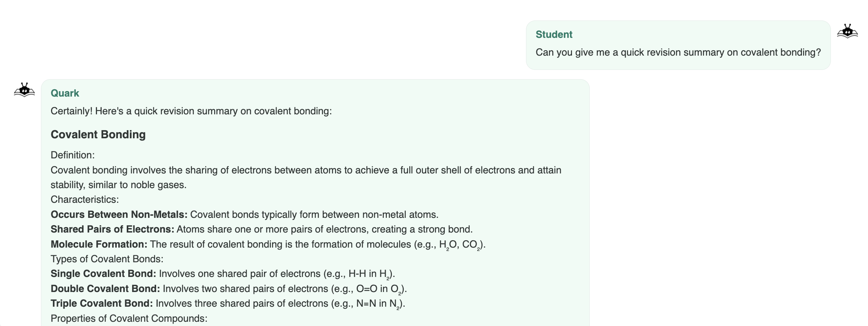Click the "Shared Pairs of Electrons:" bold text
The image size is (868, 326).
pos(112,229)
